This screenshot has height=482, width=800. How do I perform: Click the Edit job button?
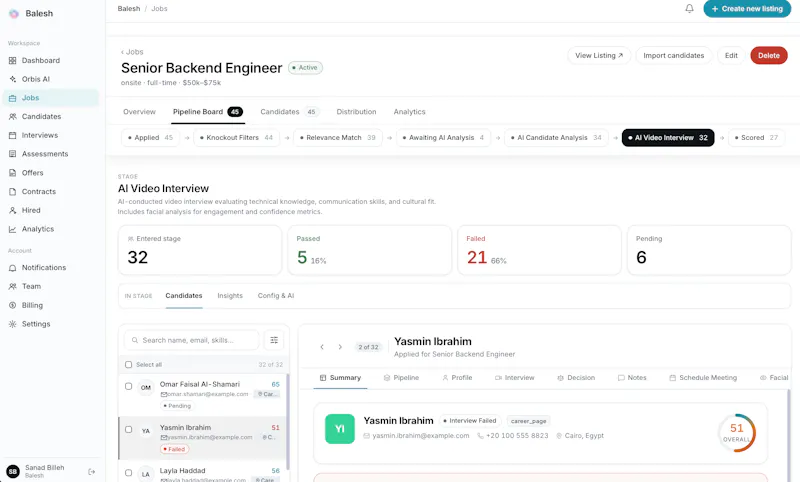[x=731, y=56]
